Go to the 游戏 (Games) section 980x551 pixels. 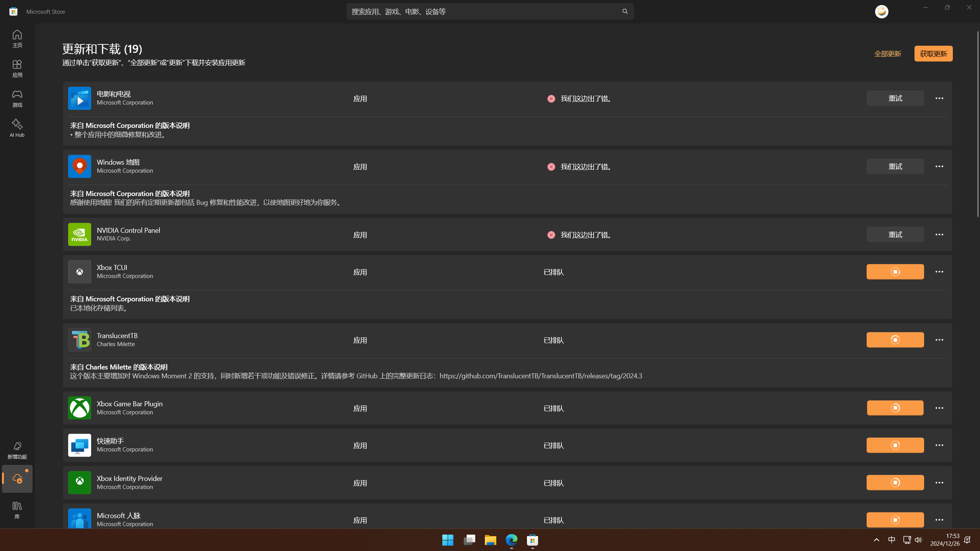coord(17,98)
